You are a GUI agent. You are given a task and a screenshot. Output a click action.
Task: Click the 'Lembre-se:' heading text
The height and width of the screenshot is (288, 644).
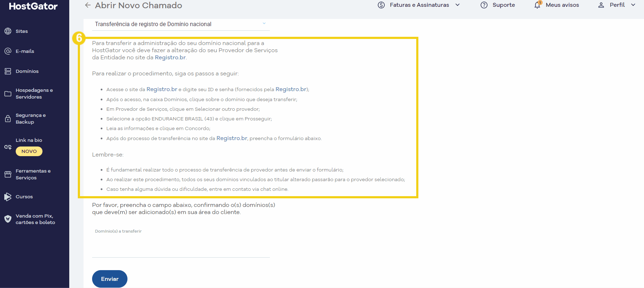coord(108,155)
